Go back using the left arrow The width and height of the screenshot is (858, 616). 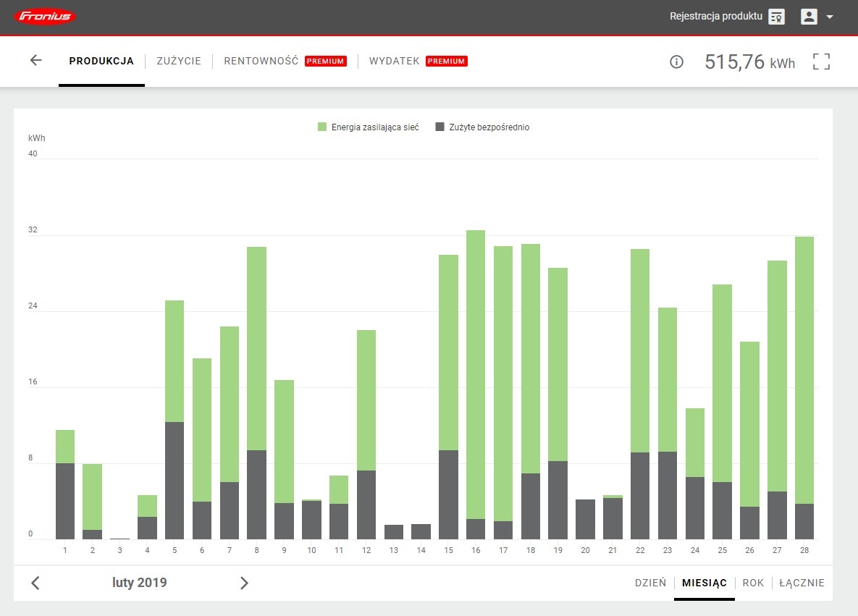coord(35,61)
